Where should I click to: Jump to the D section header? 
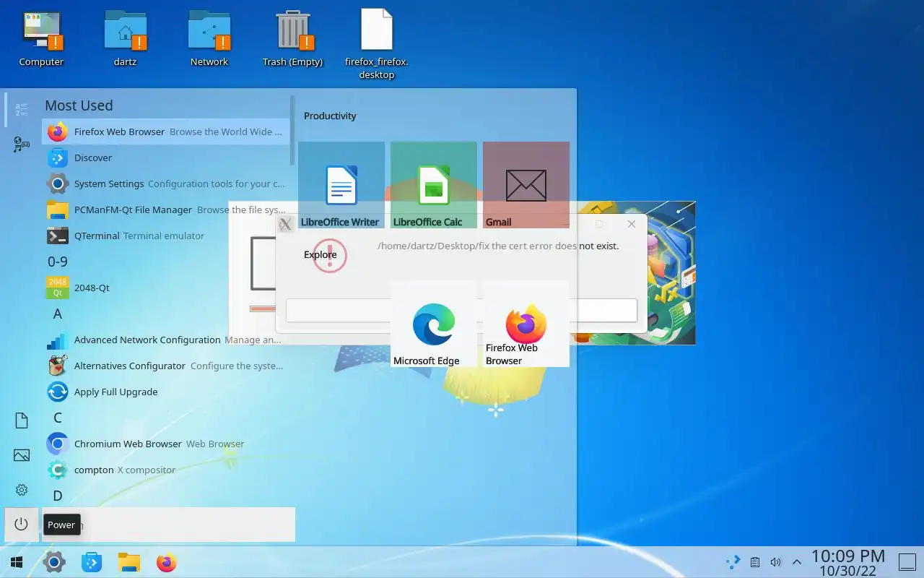pos(58,496)
